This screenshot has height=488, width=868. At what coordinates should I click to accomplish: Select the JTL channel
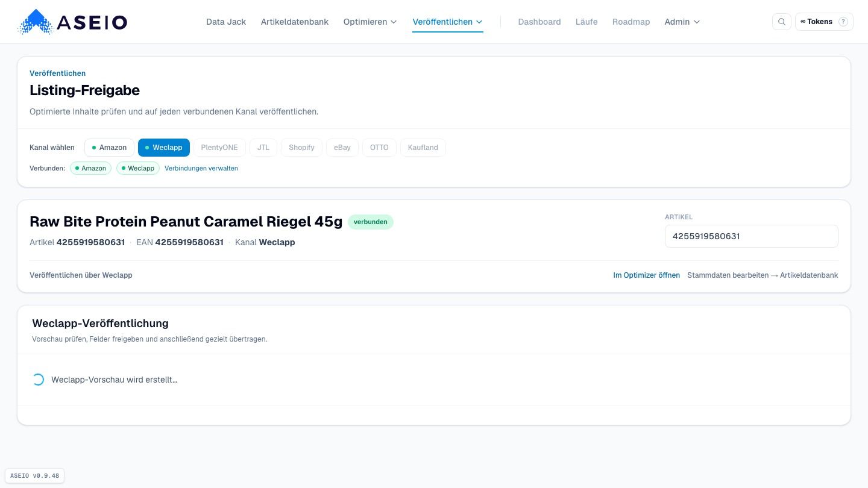point(263,148)
